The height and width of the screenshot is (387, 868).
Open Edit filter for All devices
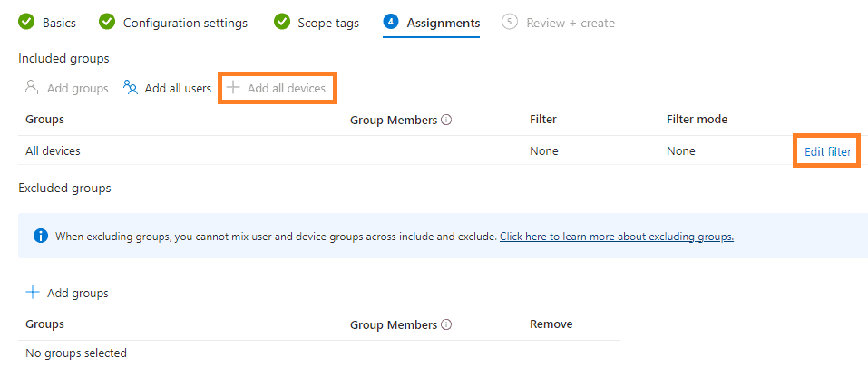[827, 151]
